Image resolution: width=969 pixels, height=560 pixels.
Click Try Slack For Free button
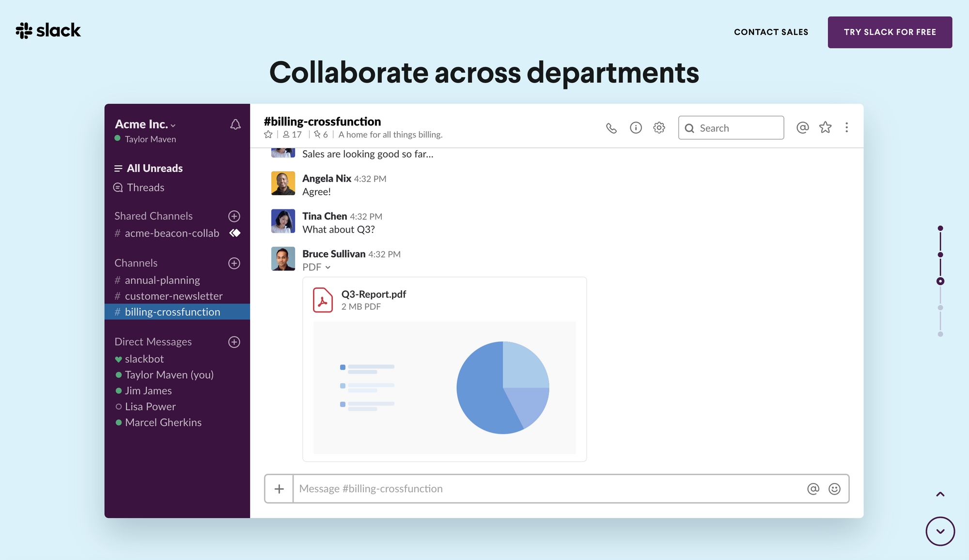[890, 32]
